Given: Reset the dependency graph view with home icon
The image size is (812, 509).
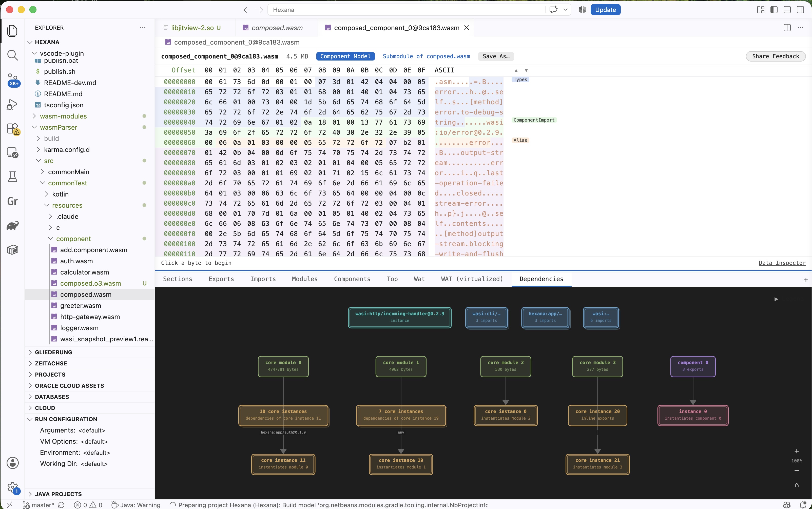Looking at the screenshot, I should coord(797,485).
